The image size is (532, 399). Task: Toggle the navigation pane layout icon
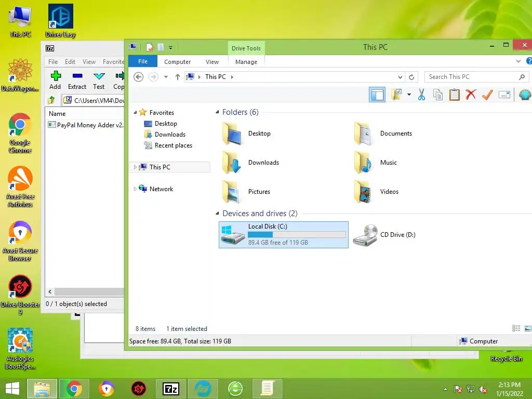point(377,95)
